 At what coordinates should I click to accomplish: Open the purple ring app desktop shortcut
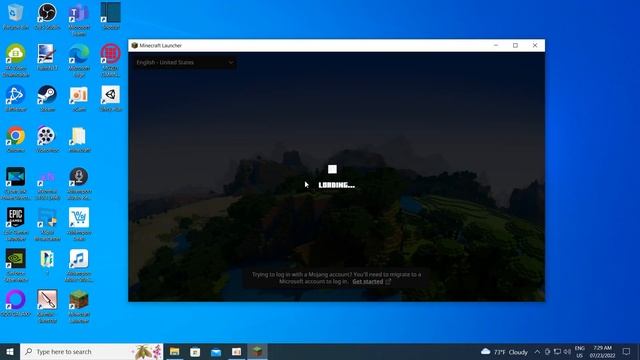point(16,299)
